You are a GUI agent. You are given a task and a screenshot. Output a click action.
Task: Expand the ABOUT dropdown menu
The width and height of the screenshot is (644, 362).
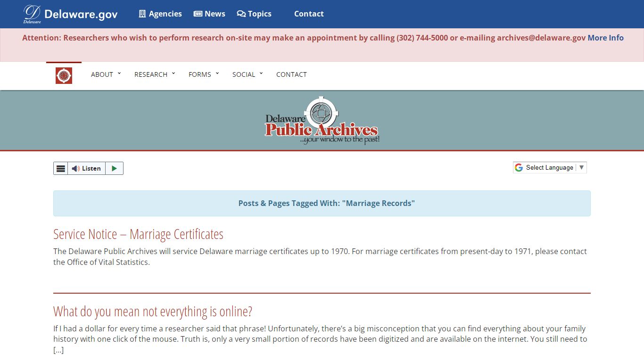(x=106, y=74)
